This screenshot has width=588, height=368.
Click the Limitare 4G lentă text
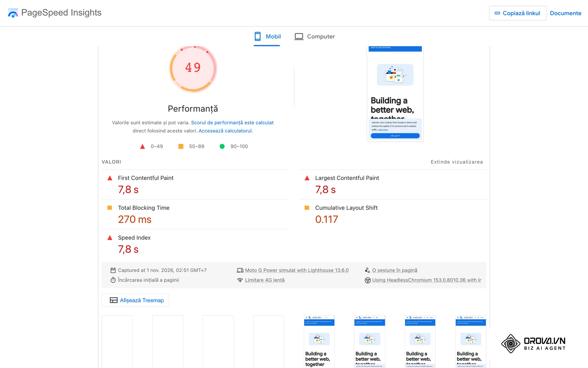click(265, 280)
